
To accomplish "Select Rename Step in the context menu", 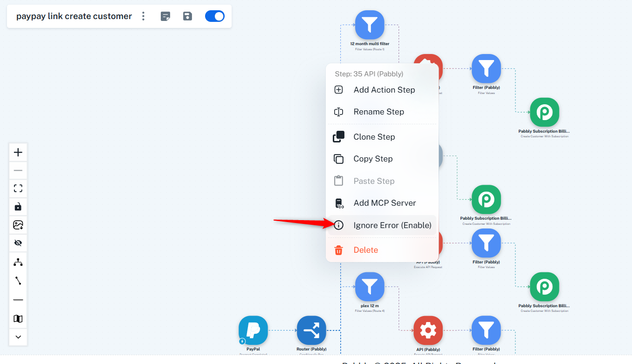I will pyautogui.click(x=382, y=112).
